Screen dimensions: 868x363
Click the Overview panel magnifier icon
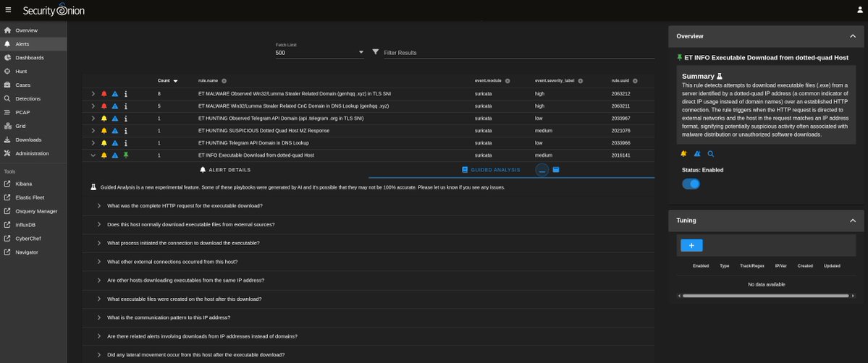(711, 154)
